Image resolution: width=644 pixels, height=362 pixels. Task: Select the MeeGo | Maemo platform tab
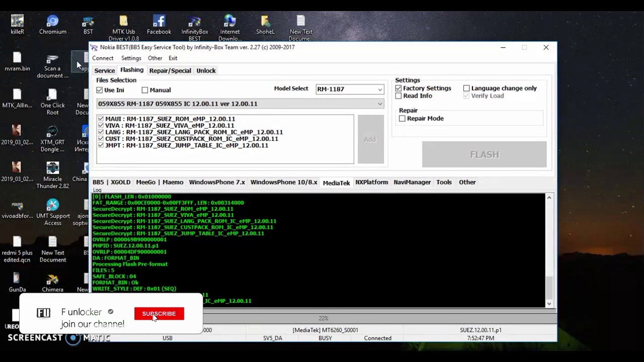[x=159, y=182]
